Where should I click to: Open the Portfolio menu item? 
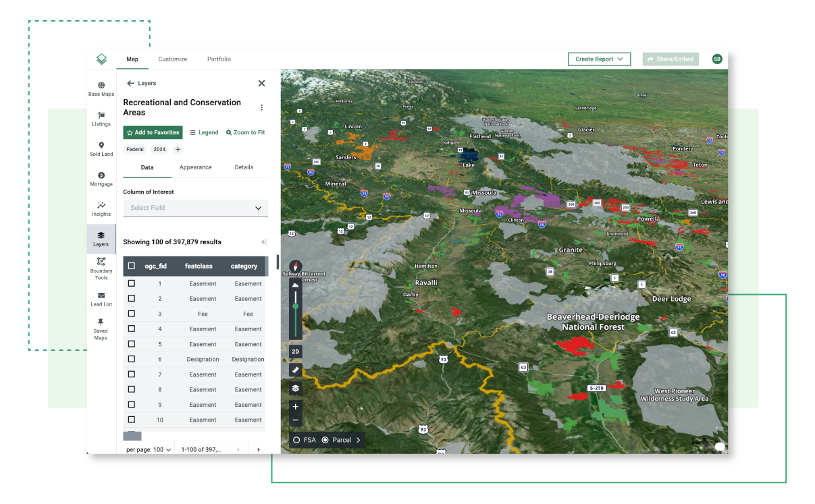219,59
